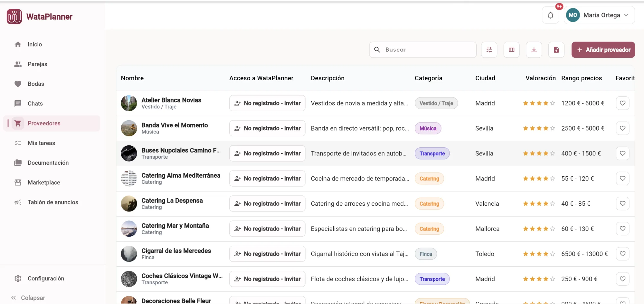This screenshot has height=304, width=644.
Task: Click the file import icon
Action: point(556,50)
